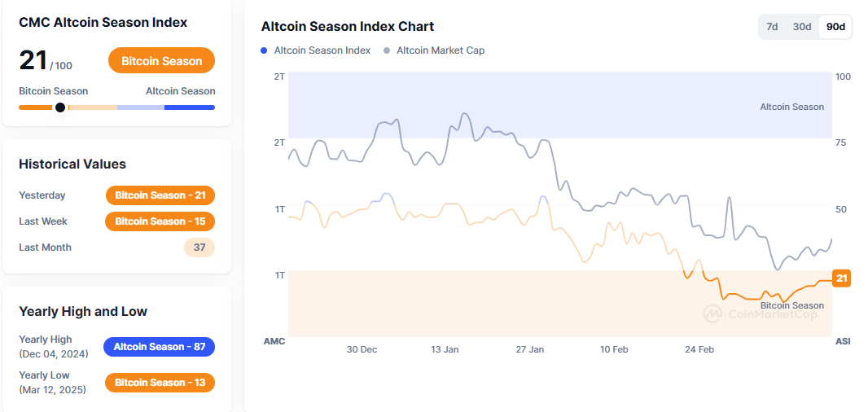Click the orange Bitcoin Season button
The width and height of the screenshot is (868, 412).
pos(161,61)
